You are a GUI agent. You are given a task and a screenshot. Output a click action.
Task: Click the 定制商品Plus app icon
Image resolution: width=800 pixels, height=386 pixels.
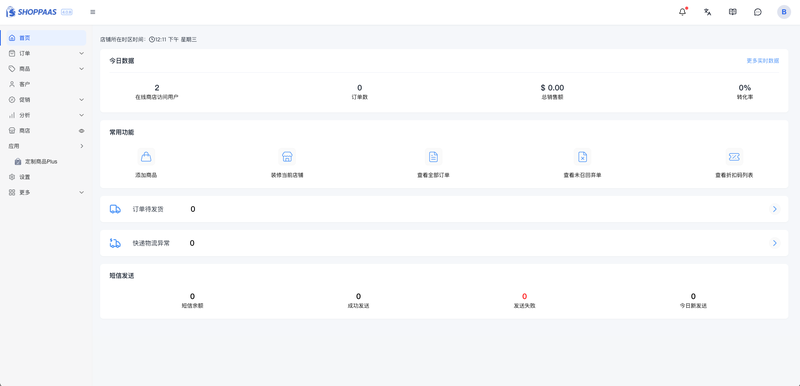click(18, 161)
